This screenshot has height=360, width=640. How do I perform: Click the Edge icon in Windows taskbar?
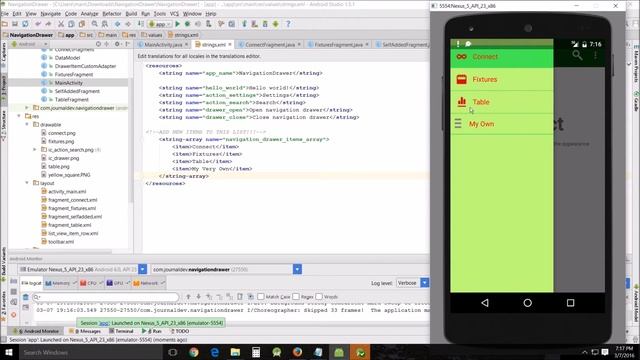coord(215,352)
